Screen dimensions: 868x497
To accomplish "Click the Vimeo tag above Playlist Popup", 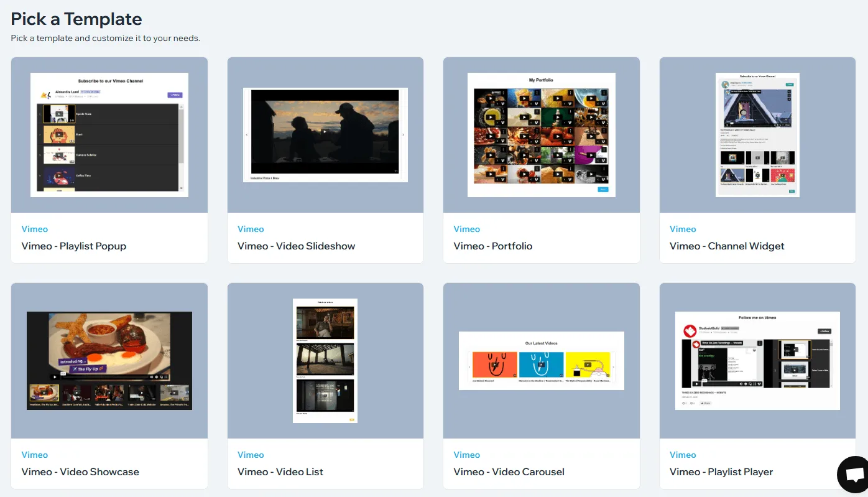I will click(x=35, y=229).
